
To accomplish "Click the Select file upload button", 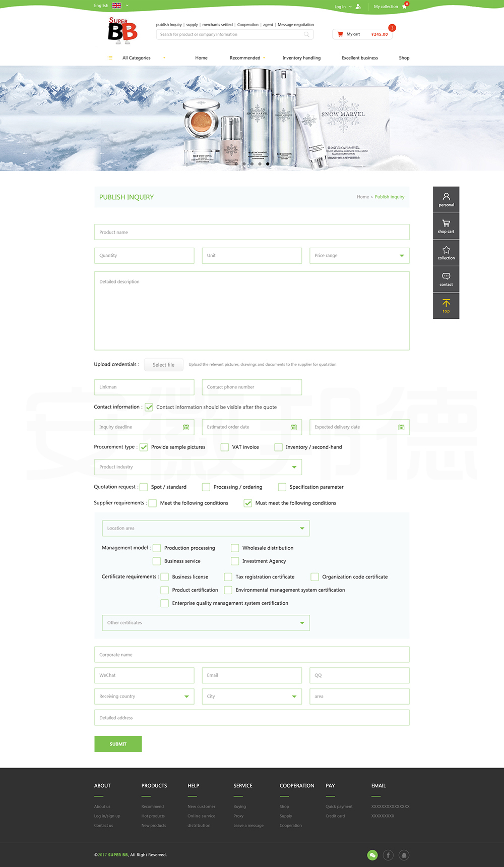I will click(163, 365).
